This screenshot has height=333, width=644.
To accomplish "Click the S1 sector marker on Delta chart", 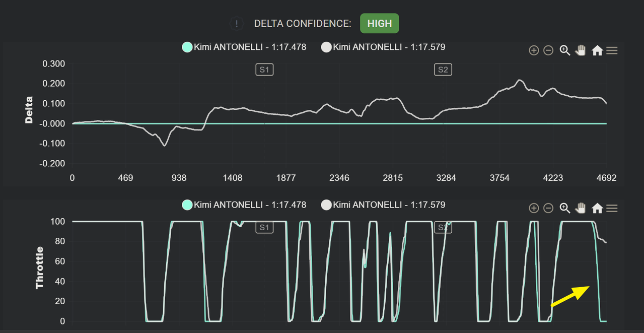I will (264, 70).
